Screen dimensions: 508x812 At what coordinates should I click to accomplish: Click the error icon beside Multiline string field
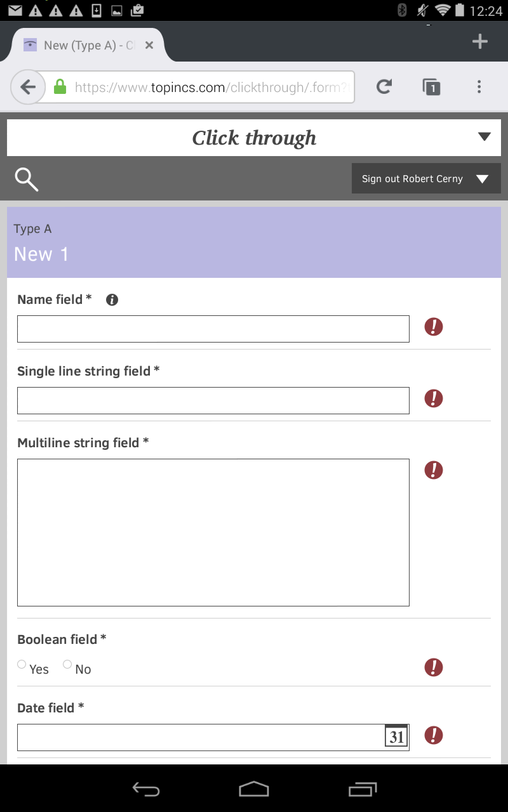(434, 471)
